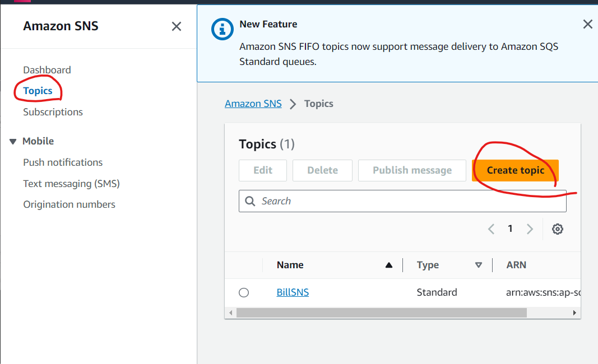Go to previous page of topics
This screenshot has width=598, height=364.
pos(491,229)
